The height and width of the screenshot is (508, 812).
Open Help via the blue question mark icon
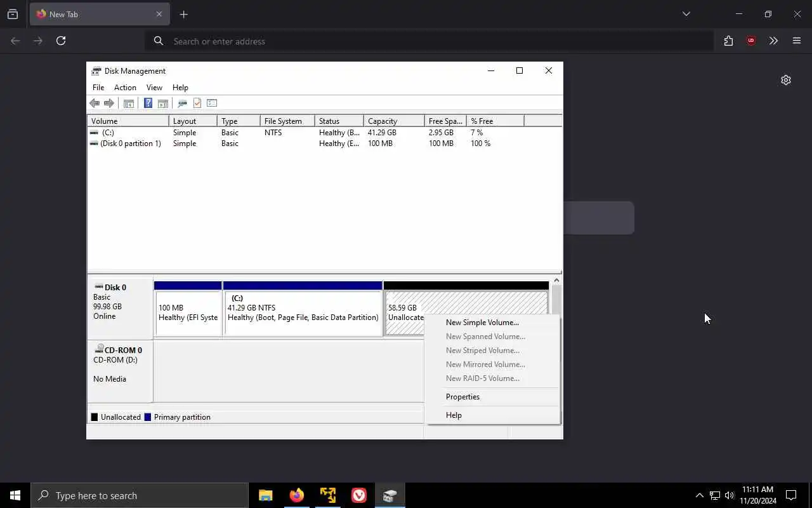click(x=148, y=103)
